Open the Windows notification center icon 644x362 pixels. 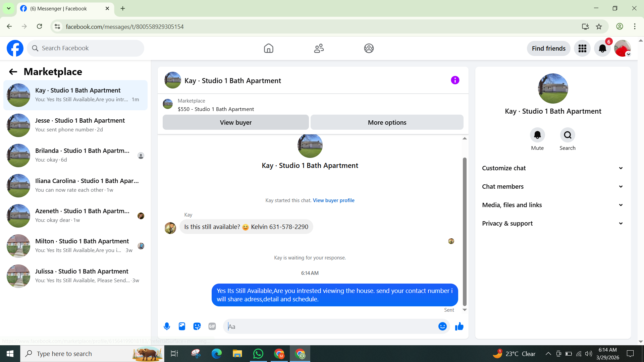coord(630,354)
